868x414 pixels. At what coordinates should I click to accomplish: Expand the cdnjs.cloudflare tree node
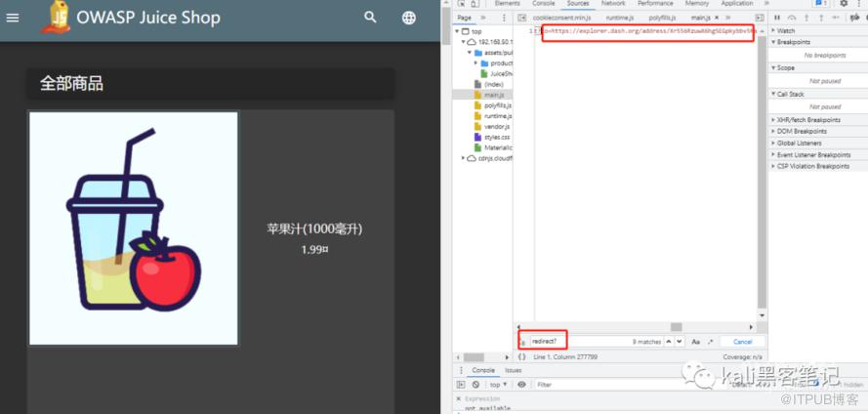coord(465,158)
